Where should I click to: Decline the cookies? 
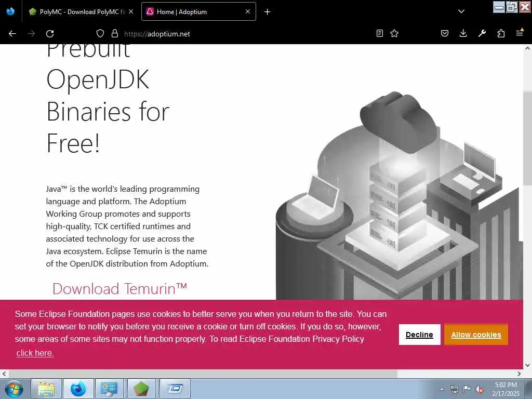pyautogui.click(x=419, y=335)
